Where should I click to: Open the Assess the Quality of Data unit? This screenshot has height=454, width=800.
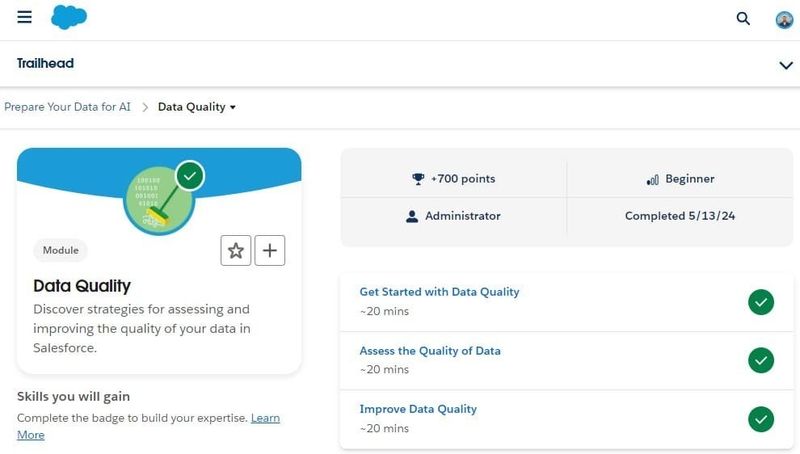(x=430, y=351)
